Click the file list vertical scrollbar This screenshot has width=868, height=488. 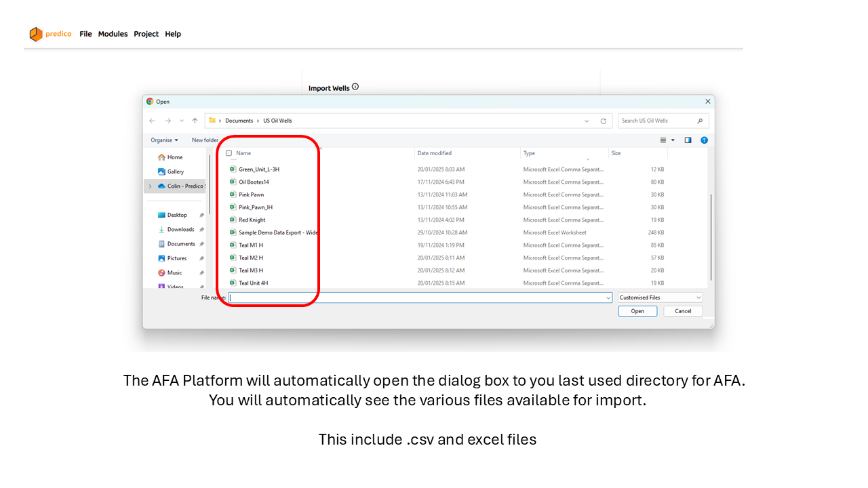point(711,237)
